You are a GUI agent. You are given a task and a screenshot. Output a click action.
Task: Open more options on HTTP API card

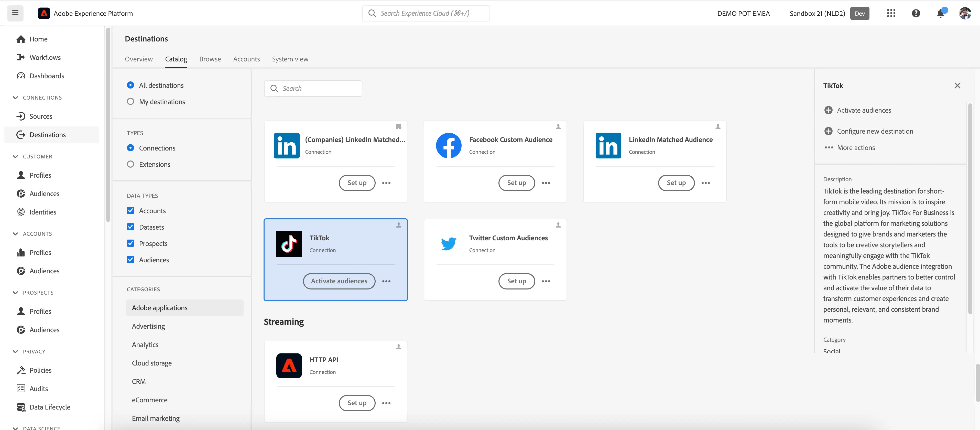[386, 403]
